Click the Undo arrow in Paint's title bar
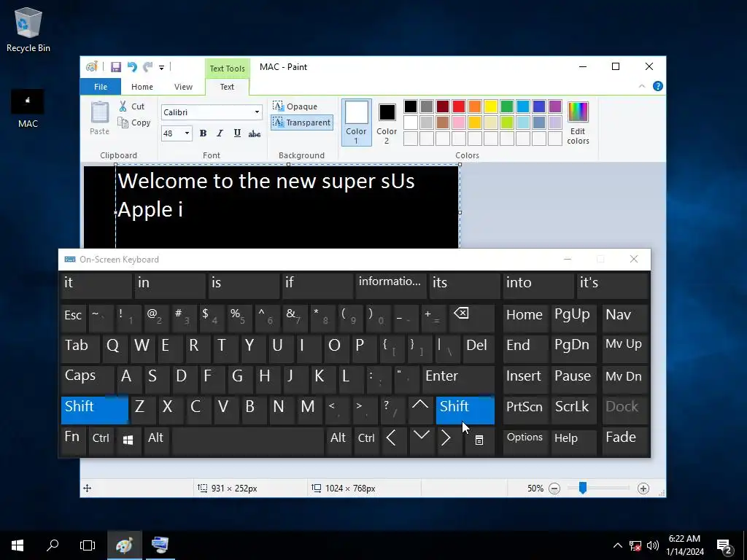Screen dimensions: 747x560 pos(132,67)
